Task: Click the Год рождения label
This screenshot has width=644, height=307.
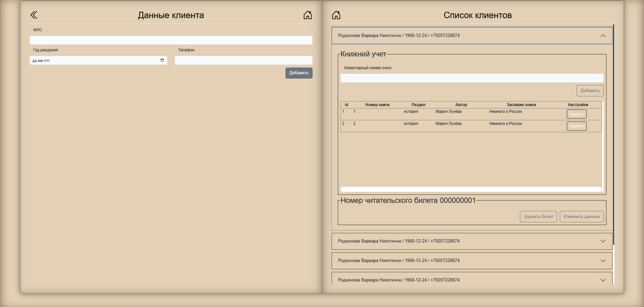Action: click(46, 50)
